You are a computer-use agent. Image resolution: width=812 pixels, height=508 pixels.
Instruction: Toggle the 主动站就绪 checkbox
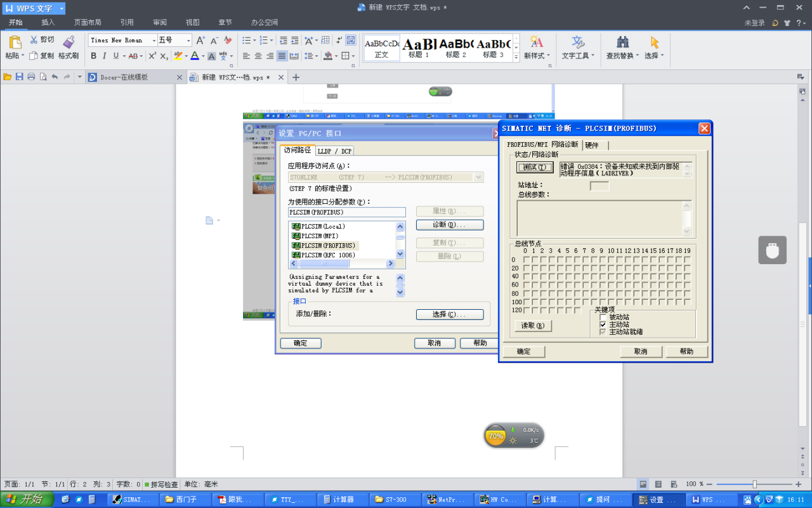point(603,332)
